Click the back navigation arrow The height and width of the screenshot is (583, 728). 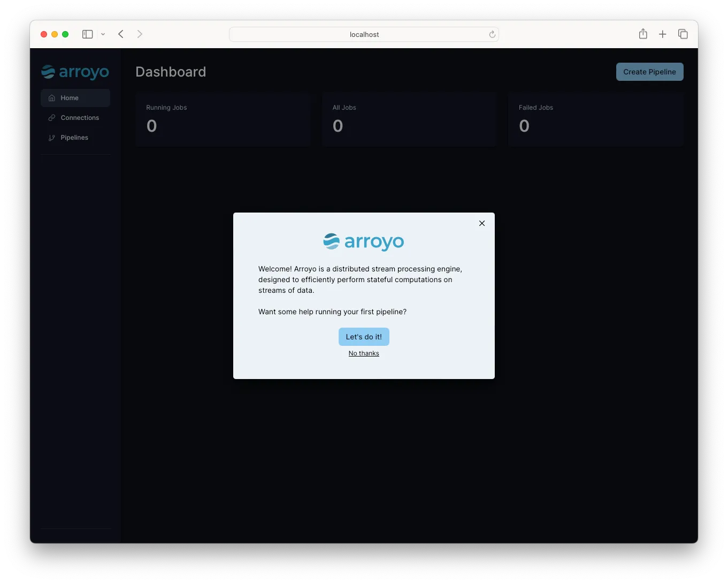click(x=120, y=34)
